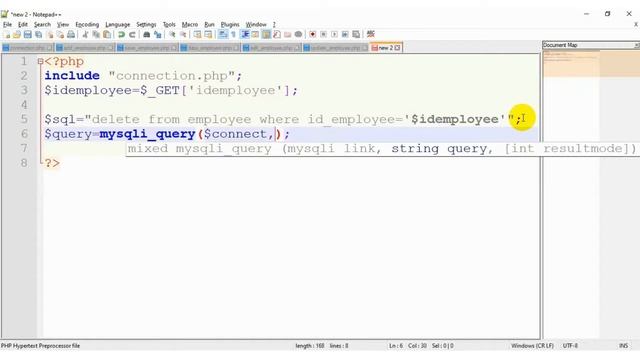The width and height of the screenshot is (640, 360).
Task: Click the Zoom In toolbar icon
Action: tap(172, 35)
